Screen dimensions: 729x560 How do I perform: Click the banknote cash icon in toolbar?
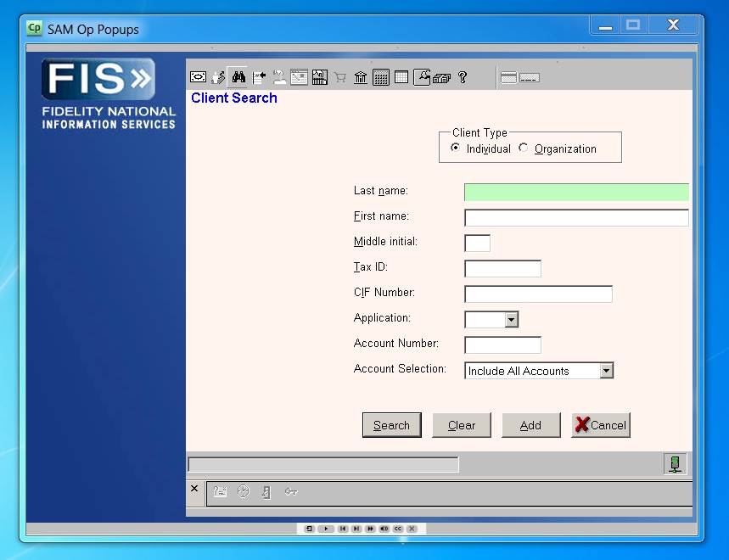(x=198, y=77)
